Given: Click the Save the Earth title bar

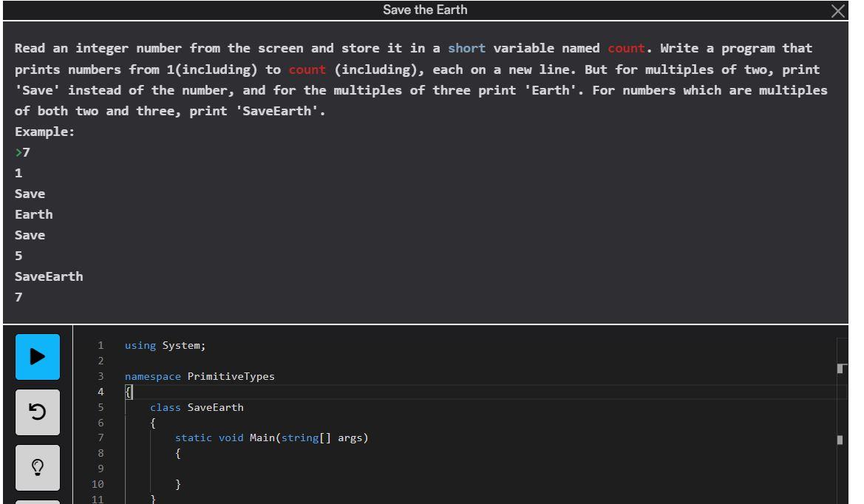Looking at the screenshot, I should point(425,10).
